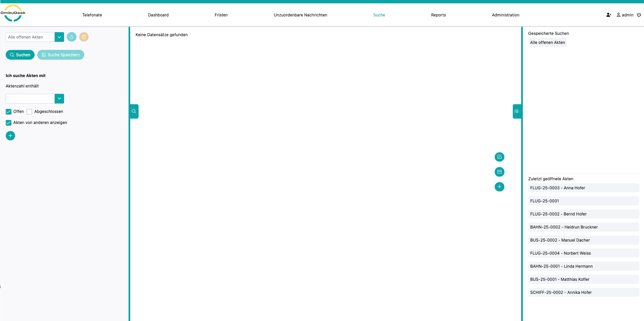The height and width of the screenshot is (321, 644).
Task: Open the Telefonate menu
Action: [x=92, y=15]
